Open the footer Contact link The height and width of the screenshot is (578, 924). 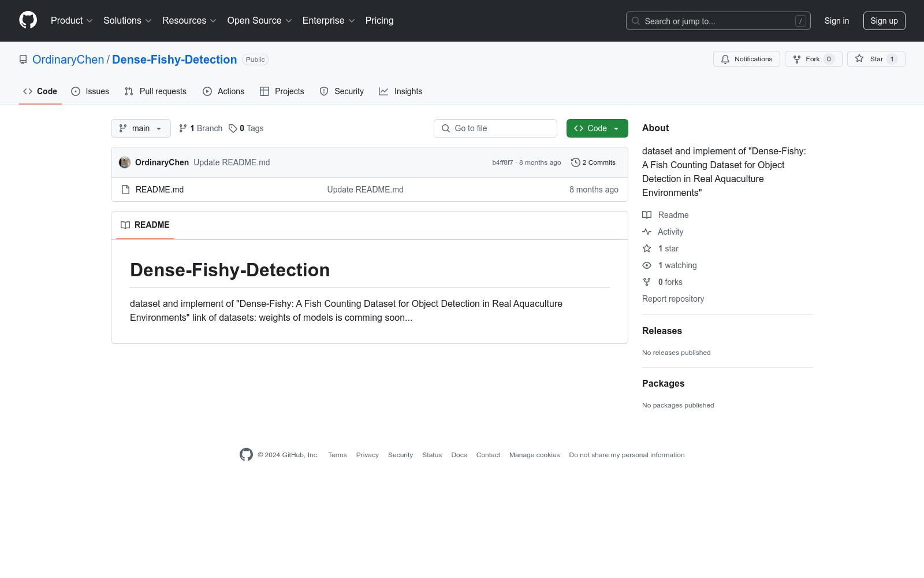pos(488,455)
